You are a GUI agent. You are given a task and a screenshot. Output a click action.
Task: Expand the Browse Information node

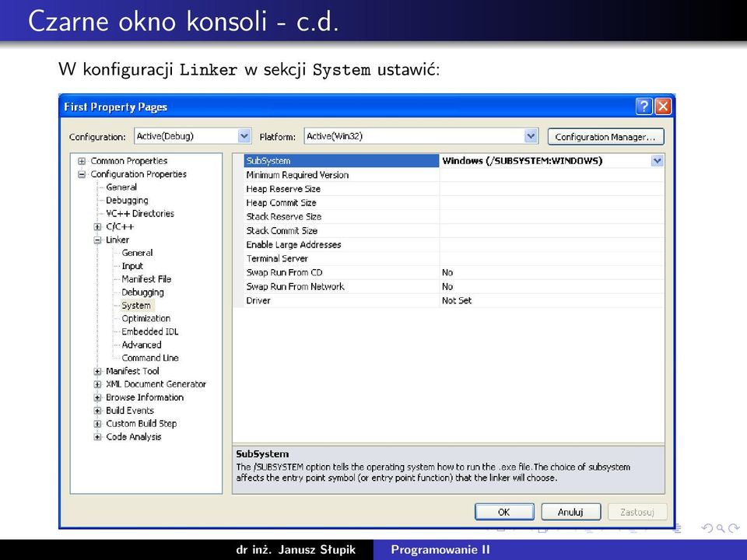[x=97, y=397]
